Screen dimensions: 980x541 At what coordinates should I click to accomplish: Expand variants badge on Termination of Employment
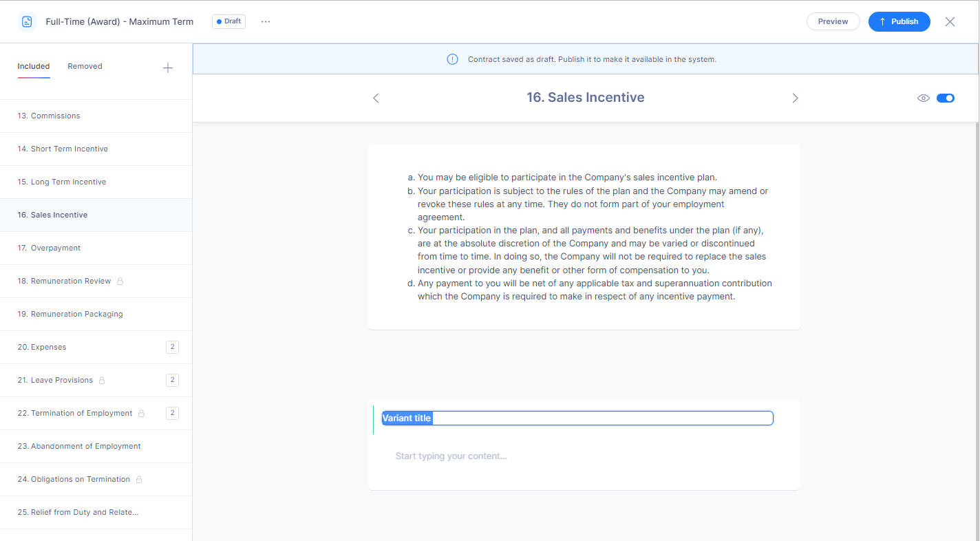point(172,413)
